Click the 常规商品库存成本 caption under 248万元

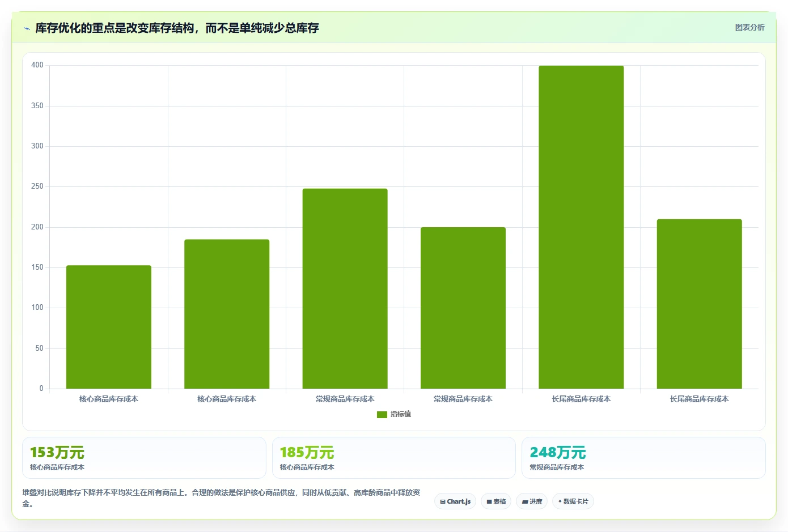557,467
